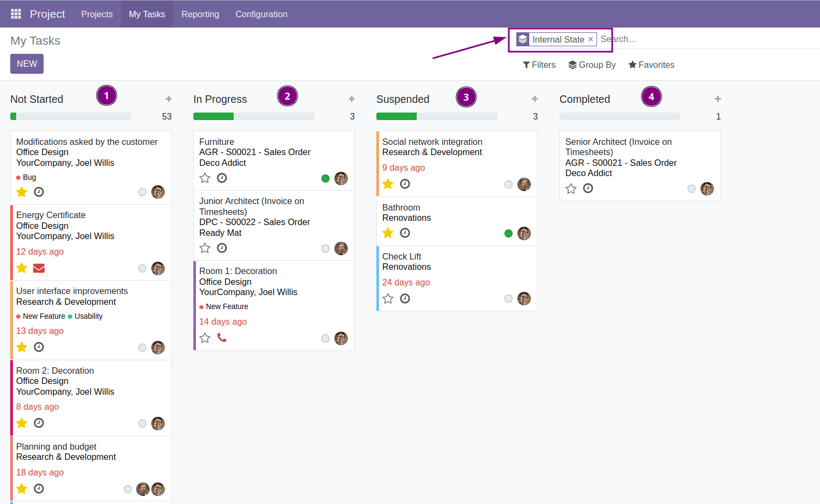Click the clock activity icon on Furniture card
This screenshot has height=504, width=820.
click(222, 178)
